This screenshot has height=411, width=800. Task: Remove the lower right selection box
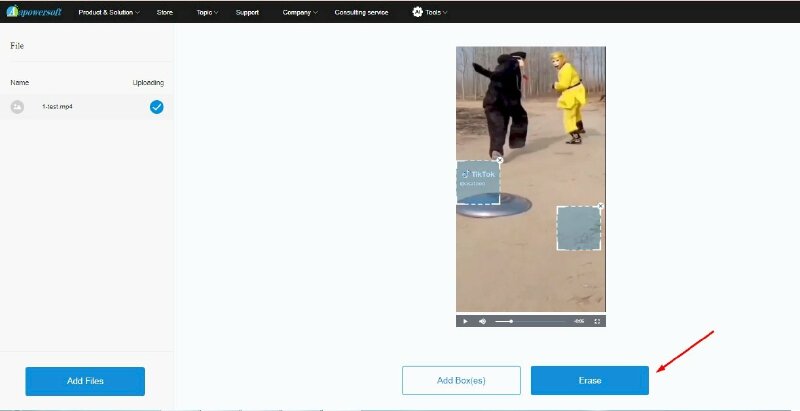[x=601, y=206]
